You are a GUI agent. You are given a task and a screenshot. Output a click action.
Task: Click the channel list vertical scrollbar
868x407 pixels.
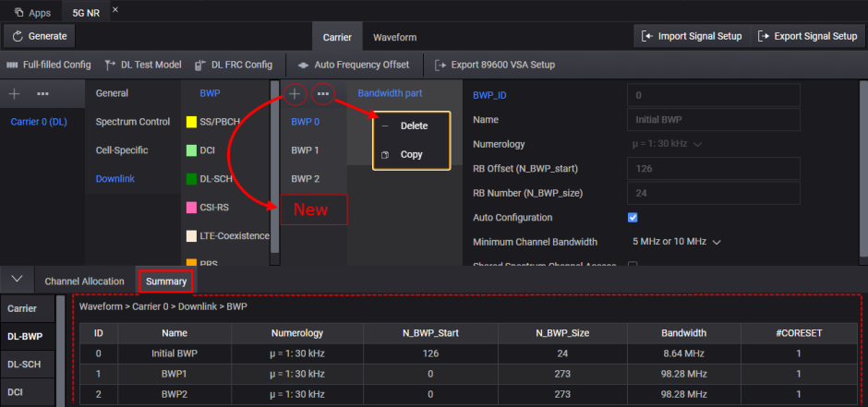click(274, 166)
